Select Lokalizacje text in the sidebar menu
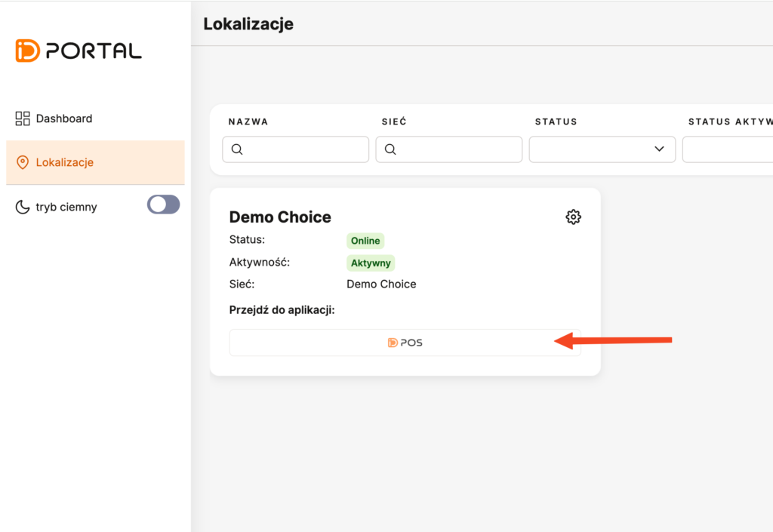Image resolution: width=773 pixels, height=532 pixels. (x=65, y=162)
